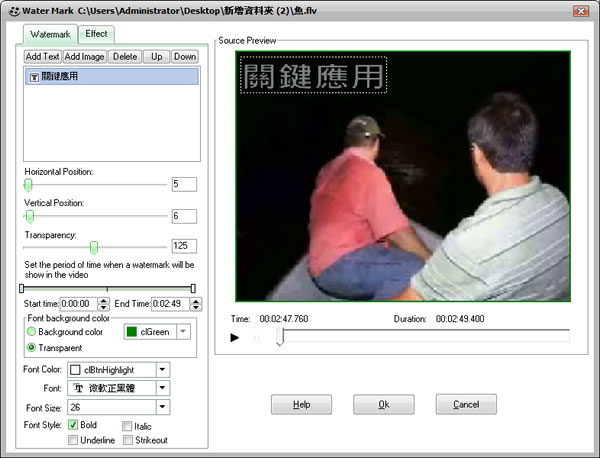Viewport: 600px width, 458px height.
Task: Click the watermark text box in video preview
Action: tap(313, 75)
